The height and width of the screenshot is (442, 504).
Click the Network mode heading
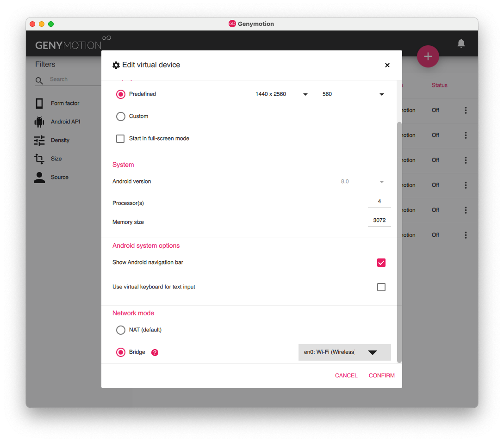[x=133, y=313]
